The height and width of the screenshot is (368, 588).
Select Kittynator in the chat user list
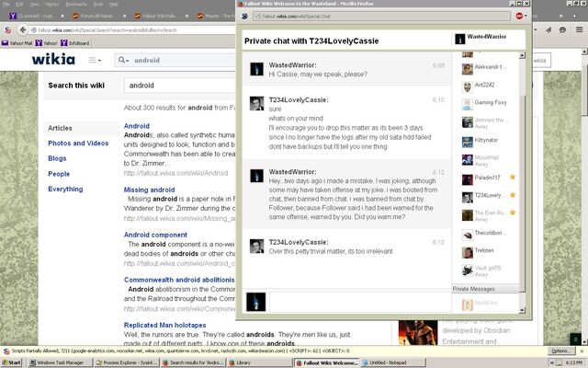(x=484, y=141)
